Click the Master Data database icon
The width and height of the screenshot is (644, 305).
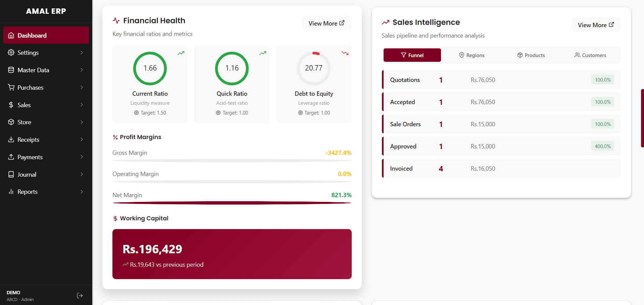click(x=11, y=70)
